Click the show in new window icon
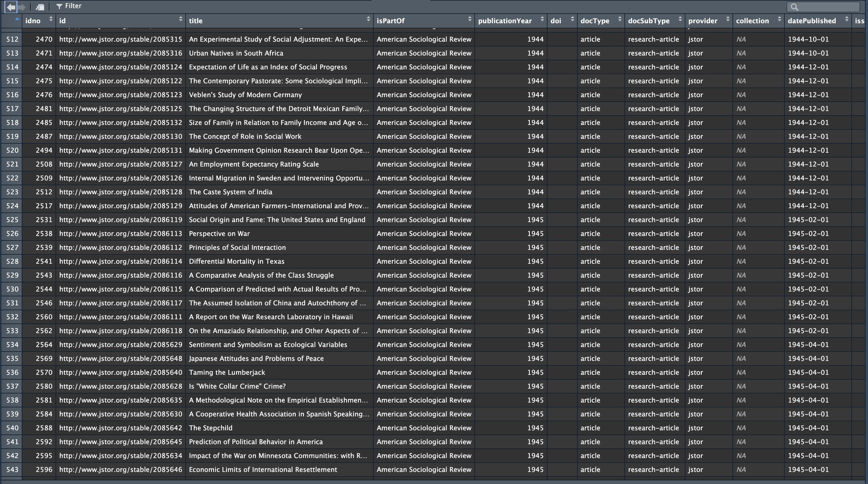The height and width of the screenshot is (484, 868). 40,7
